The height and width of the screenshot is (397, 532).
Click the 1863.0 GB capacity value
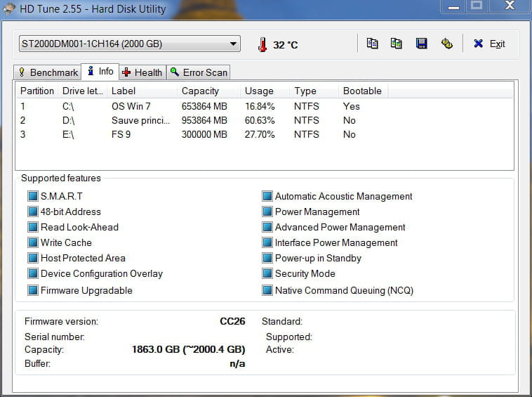tap(188, 349)
